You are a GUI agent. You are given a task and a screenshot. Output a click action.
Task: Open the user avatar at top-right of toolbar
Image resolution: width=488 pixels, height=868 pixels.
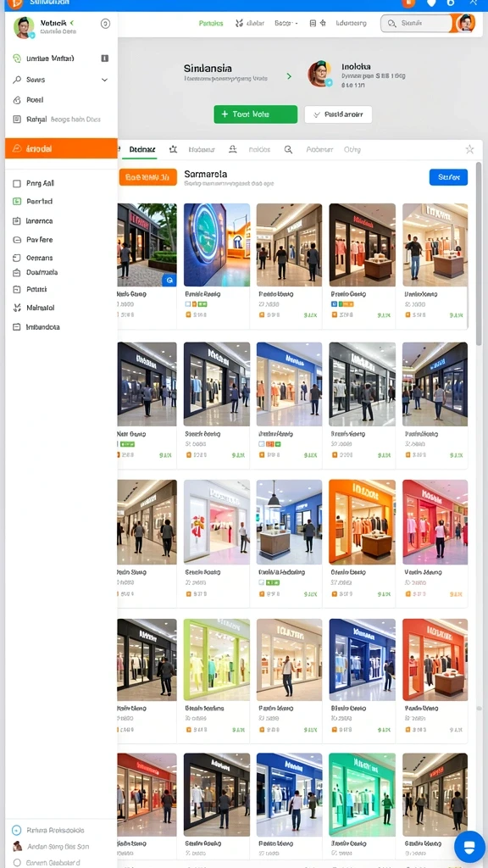pyautogui.click(x=466, y=23)
